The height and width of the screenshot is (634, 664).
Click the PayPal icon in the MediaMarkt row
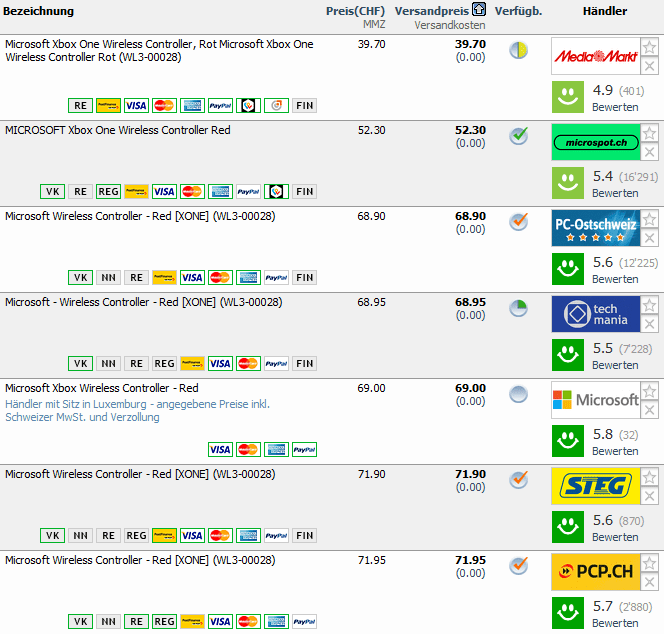click(x=220, y=105)
